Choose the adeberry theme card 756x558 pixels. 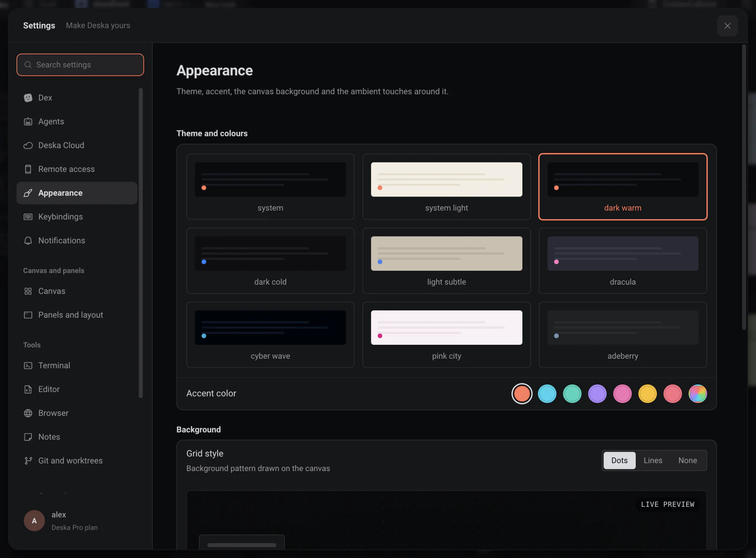click(x=623, y=335)
